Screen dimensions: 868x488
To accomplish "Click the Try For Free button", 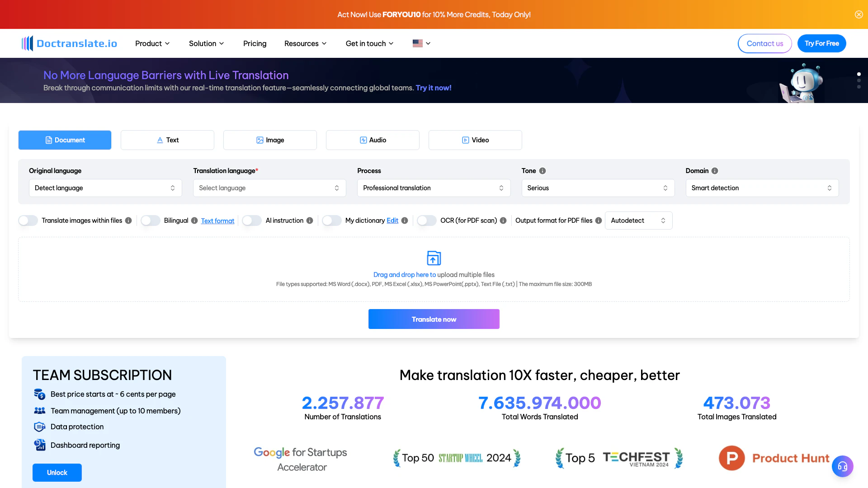I will (x=821, y=43).
